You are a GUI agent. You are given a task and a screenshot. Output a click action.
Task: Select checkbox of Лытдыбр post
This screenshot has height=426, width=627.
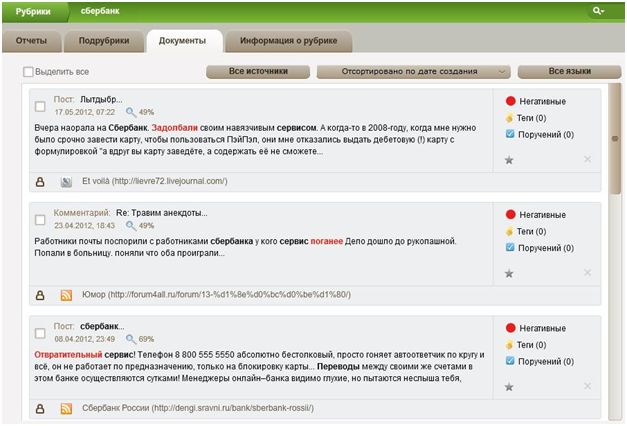click(40, 106)
